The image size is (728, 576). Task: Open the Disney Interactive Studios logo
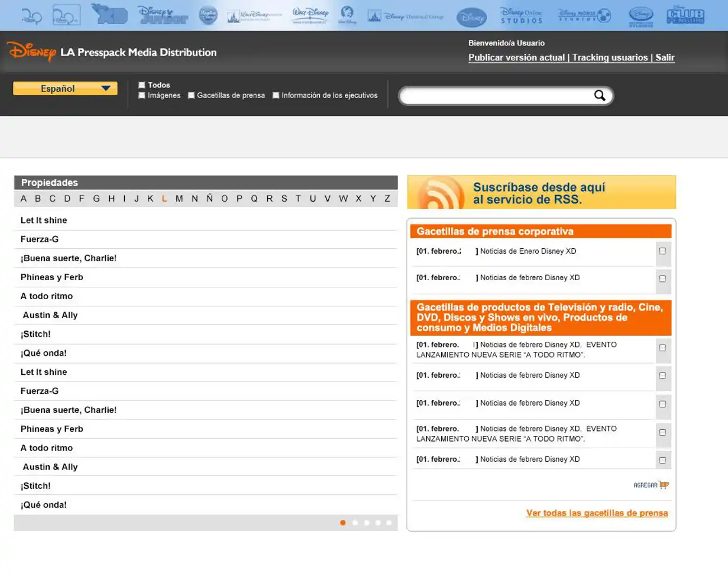641,16
